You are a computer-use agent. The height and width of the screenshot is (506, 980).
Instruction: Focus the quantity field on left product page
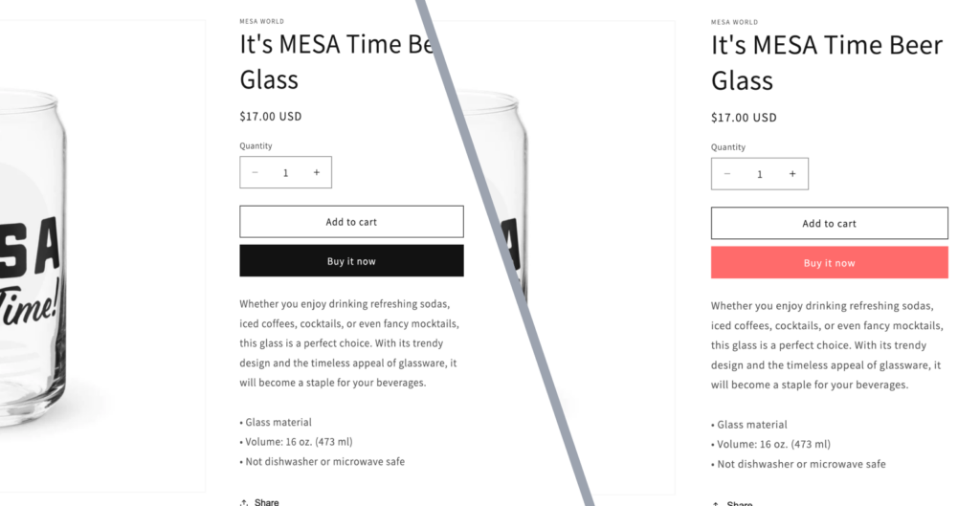(285, 173)
